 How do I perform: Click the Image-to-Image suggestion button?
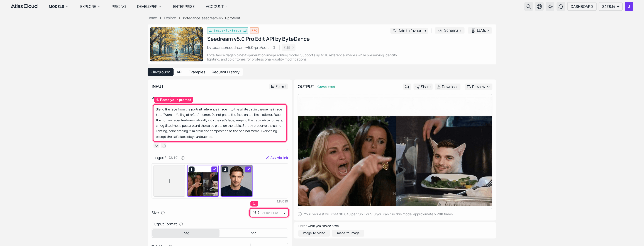click(x=348, y=233)
